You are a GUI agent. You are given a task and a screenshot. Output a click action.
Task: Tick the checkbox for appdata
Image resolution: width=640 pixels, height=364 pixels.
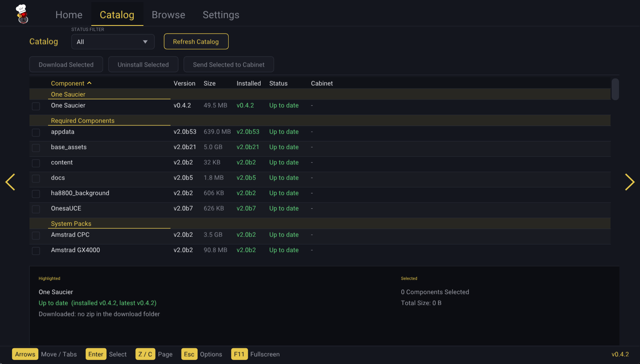tap(36, 133)
